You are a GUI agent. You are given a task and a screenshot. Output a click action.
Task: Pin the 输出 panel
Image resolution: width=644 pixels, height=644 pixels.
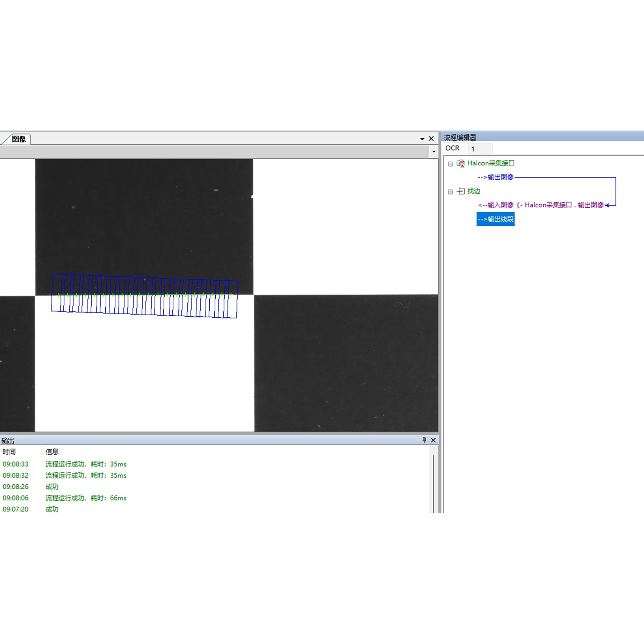(424, 440)
